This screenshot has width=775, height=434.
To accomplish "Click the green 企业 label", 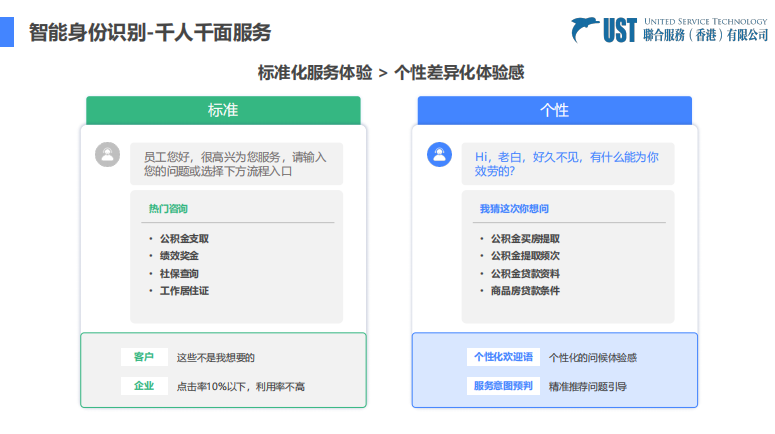I will point(144,386).
